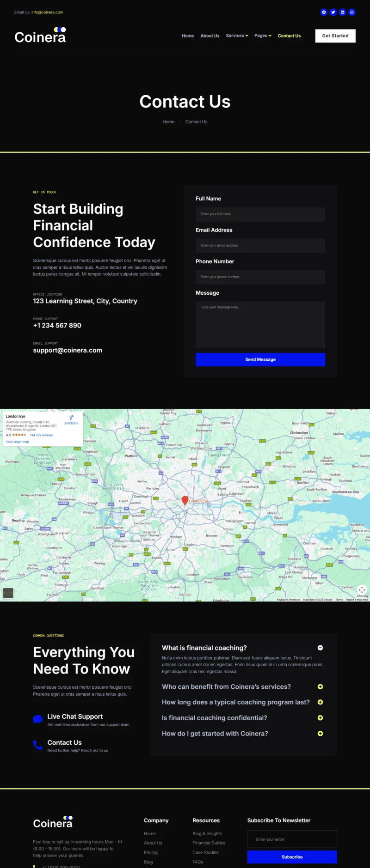Expand "How do I get started with Coinera?"
Image resolution: width=370 pixels, height=868 pixels.
(x=242, y=734)
